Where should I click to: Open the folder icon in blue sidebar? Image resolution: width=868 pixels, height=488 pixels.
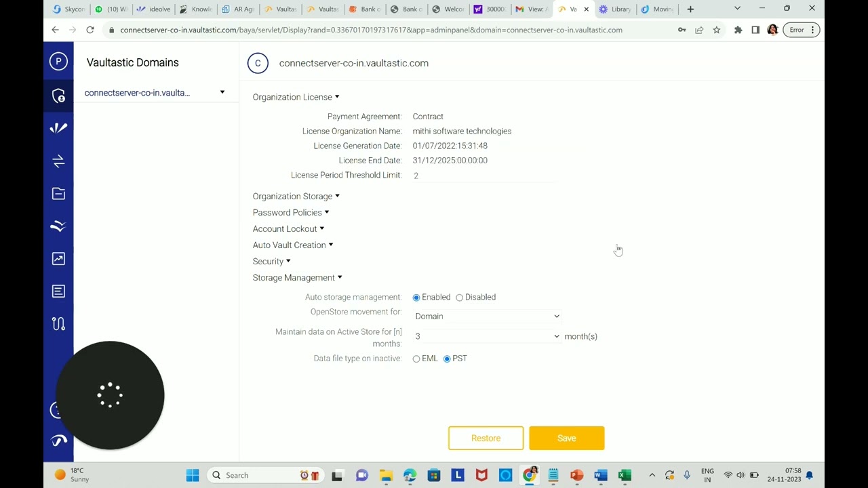coord(58,193)
